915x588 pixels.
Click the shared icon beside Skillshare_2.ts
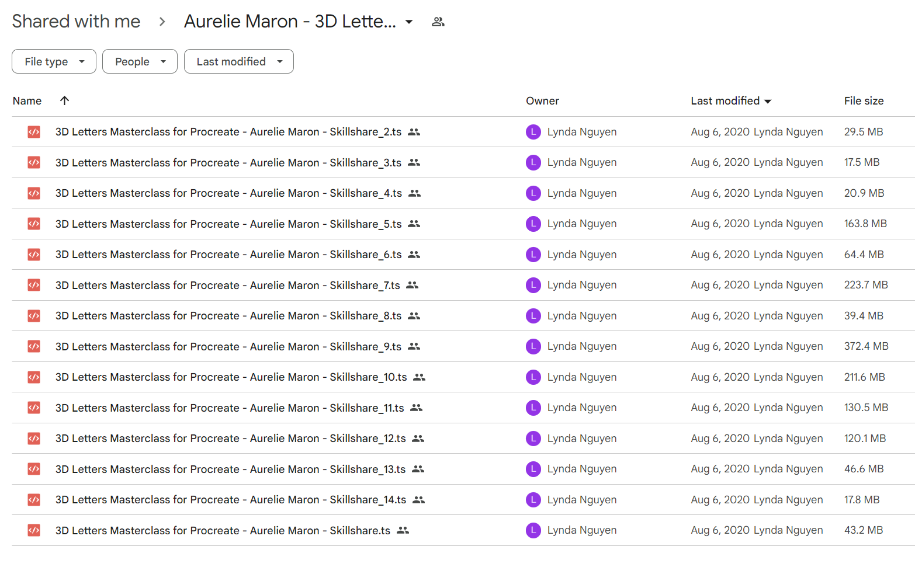(414, 132)
